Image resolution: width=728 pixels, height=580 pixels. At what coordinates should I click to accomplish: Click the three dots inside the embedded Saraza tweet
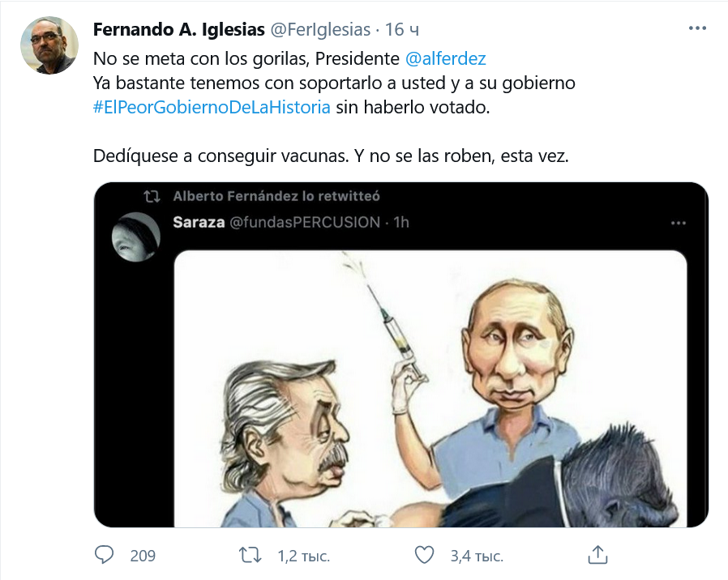(678, 221)
